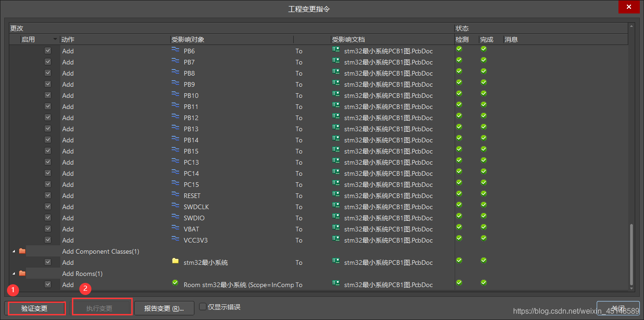644x320 pixels.
Task: Collapse the Add Rooms(1) group
Action: tap(13, 273)
